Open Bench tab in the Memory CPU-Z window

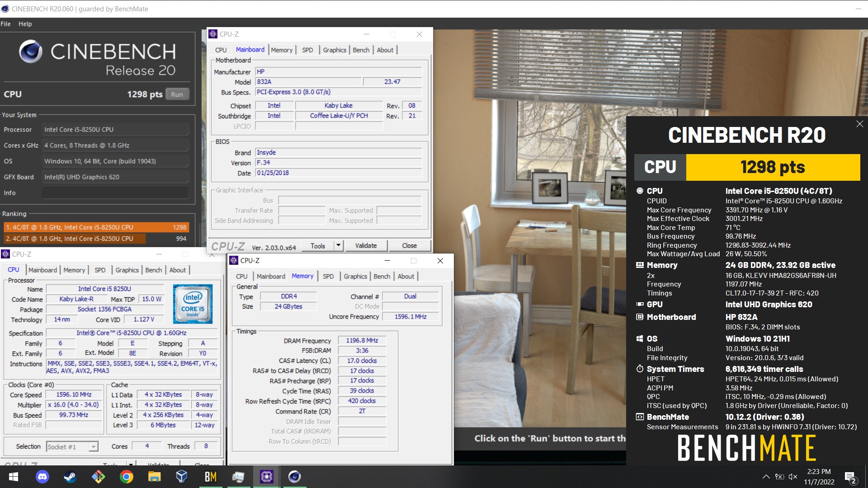tap(382, 277)
